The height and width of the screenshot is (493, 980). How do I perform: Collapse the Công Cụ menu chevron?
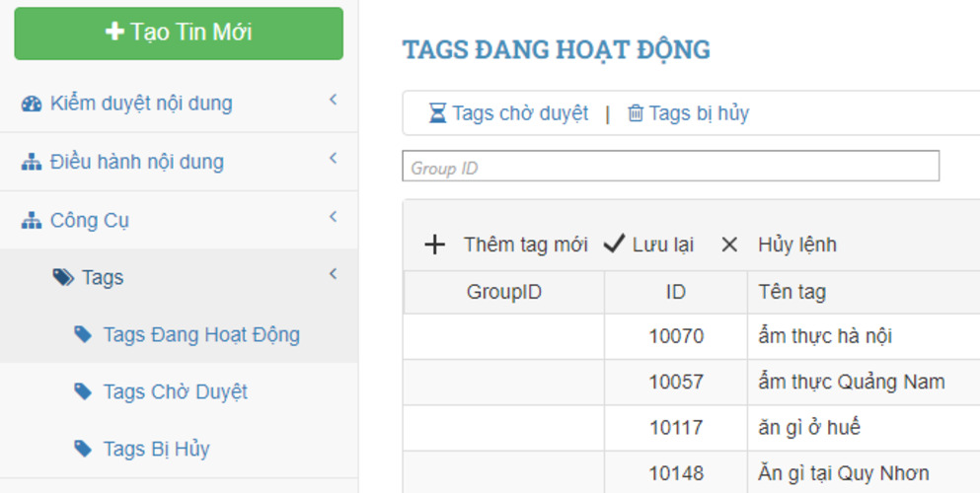pyautogui.click(x=334, y=216)
